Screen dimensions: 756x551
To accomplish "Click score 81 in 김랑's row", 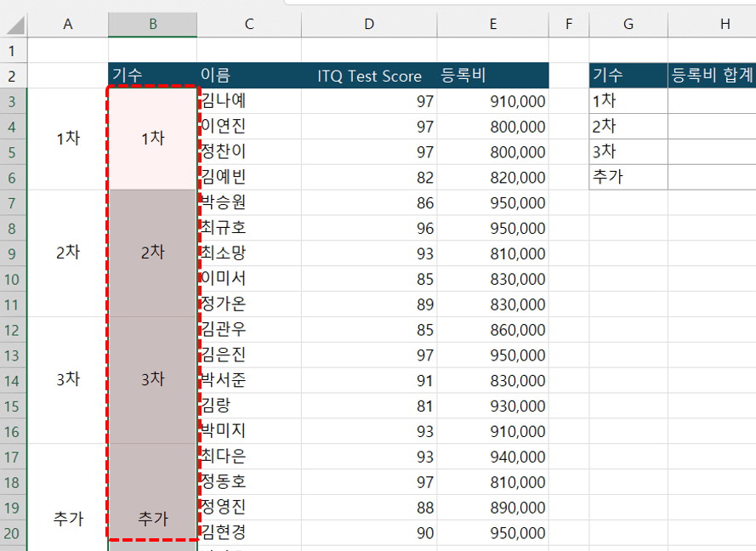I will pyautogui.click(x=369, y=406).
